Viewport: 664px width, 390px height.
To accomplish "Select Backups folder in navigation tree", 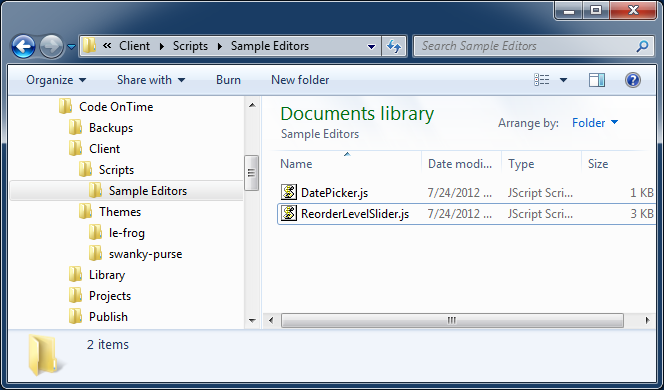I will tap(111, 128).
